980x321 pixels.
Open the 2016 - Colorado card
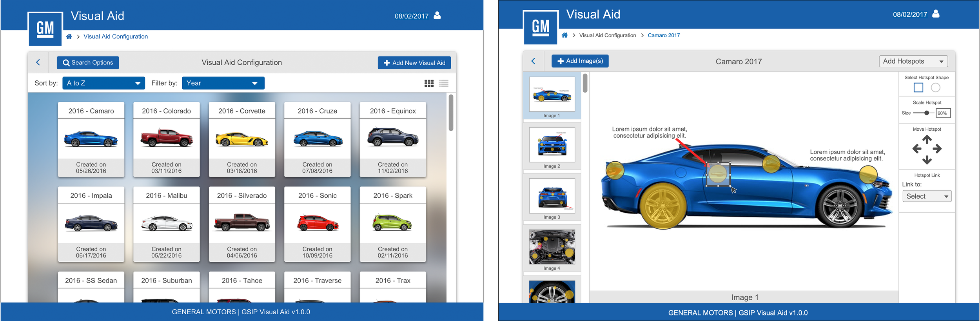point(166,139)
